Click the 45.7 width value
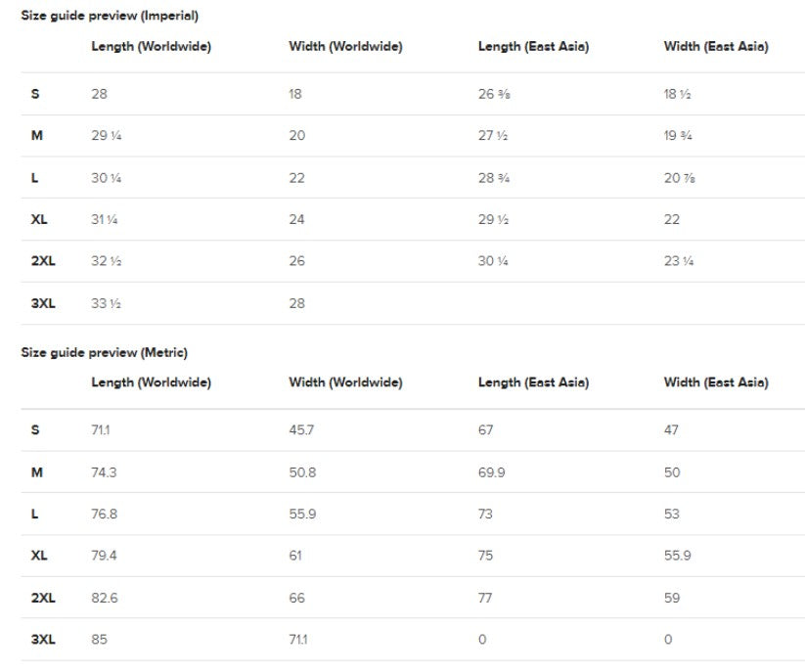805x672 pixels. click(301, 429)
